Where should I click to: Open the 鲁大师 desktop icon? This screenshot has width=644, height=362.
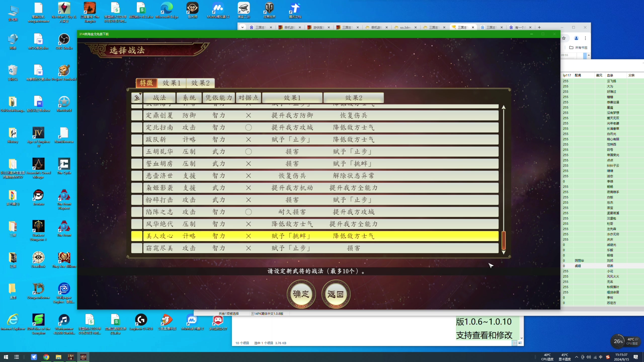point(192,10)
